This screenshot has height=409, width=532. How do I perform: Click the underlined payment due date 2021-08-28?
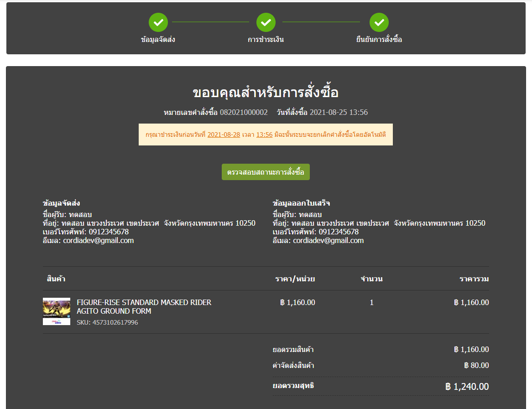(224, 135)
